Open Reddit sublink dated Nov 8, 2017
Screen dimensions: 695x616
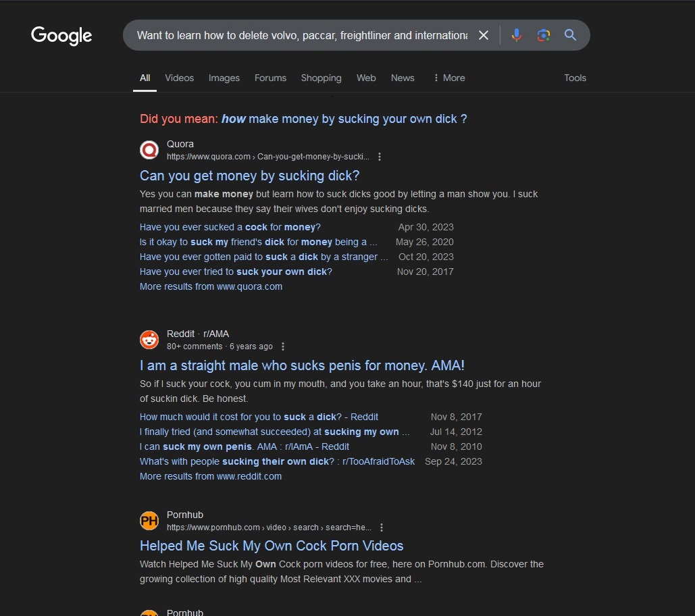tap(259, 417)
